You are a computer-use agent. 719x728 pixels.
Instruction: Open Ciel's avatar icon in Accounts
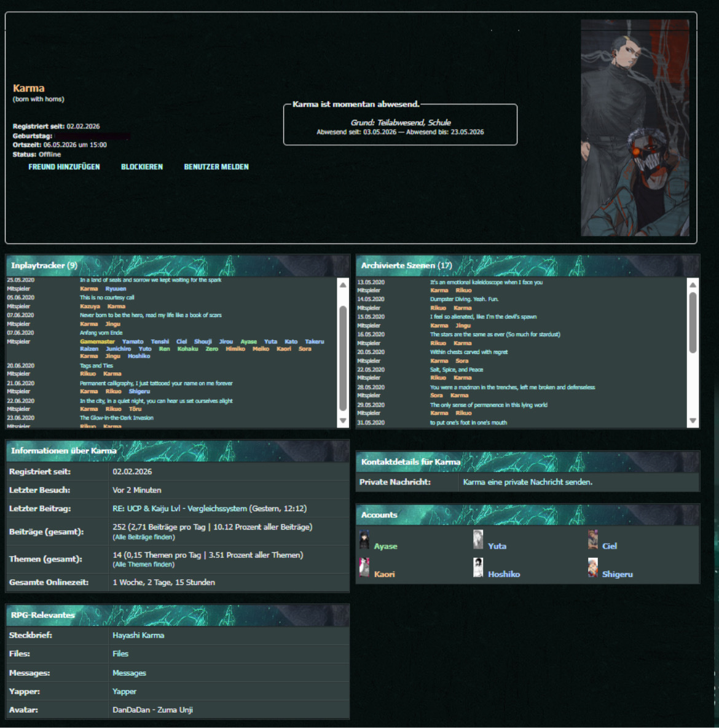click(592, 540)
